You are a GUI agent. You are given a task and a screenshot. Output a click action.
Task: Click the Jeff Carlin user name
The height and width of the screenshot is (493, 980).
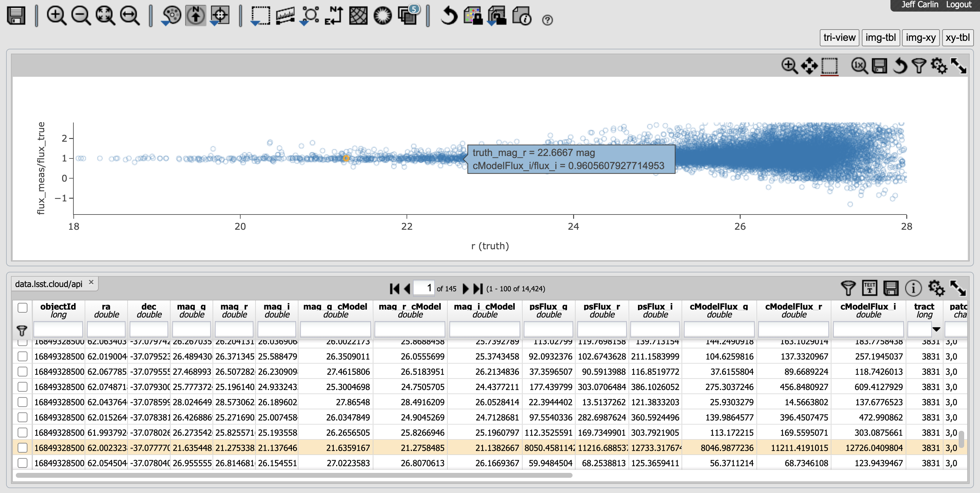pos(919,5)
